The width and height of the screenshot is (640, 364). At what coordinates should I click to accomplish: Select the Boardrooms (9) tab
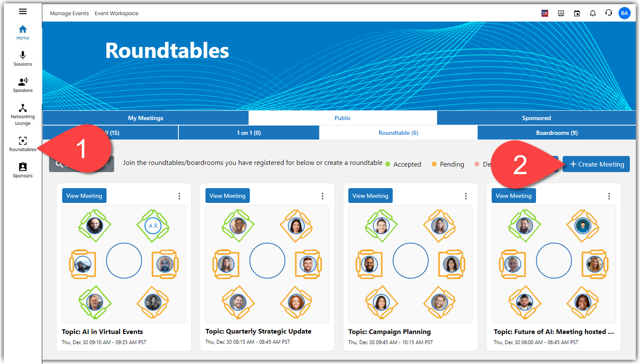pos(557,133)
